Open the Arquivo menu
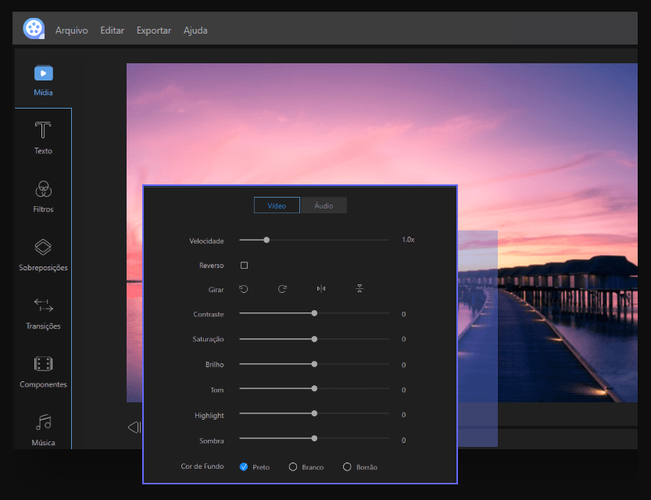651x500 pixels. tap(71, 30)
